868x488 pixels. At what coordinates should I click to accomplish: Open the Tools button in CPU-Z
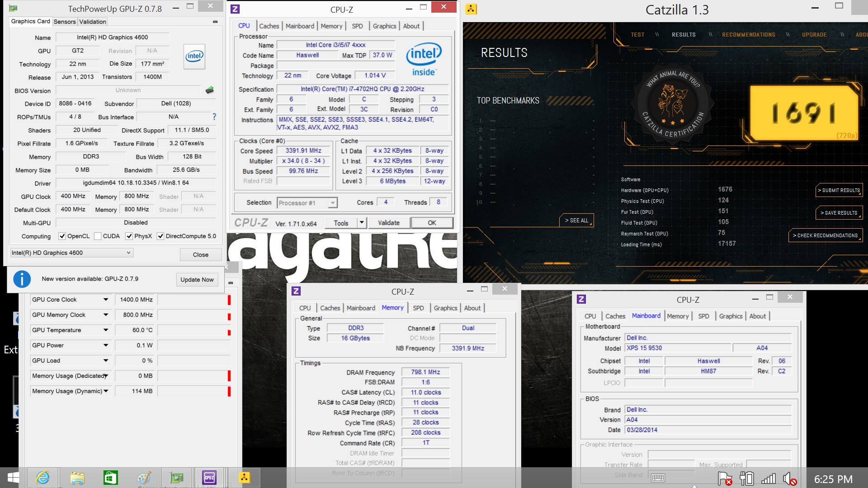pos(341,223)
